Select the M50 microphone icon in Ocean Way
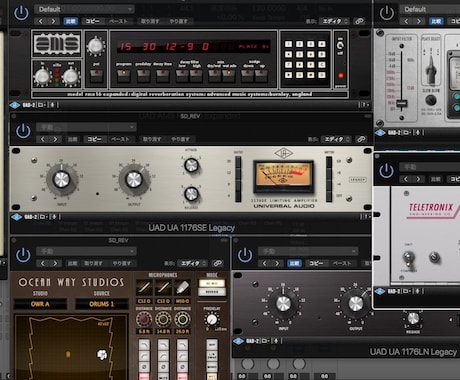This screenshot has width=460, height=380. click(x=182, y=287)
